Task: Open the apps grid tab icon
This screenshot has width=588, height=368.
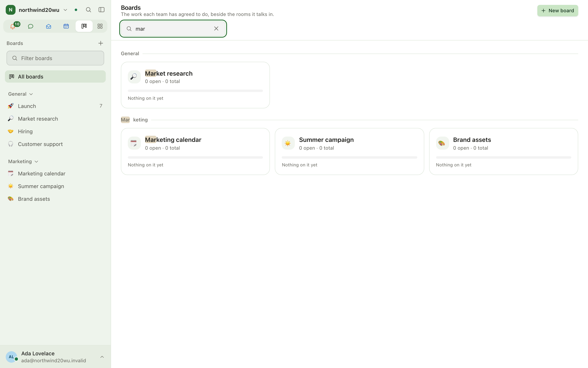Action: (x=100, y=26)
